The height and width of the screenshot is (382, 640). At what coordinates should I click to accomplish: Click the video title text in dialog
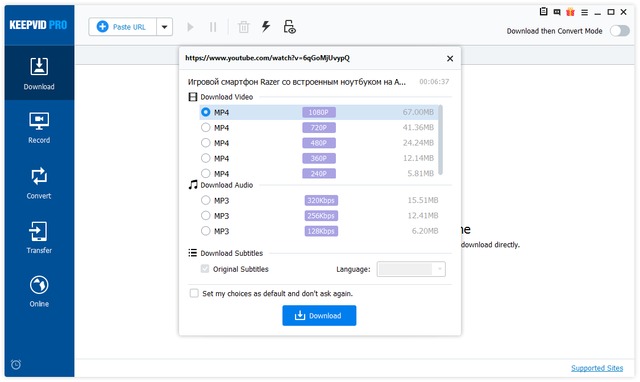coord(297,82)
